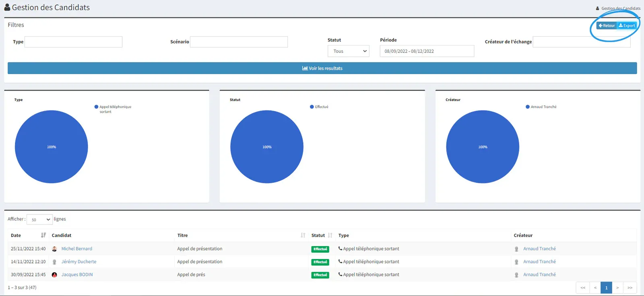Open candidate Jacques BODIN link
Image resolution: width=644 pixels, height=296 pixels.
click(x=77, y=274)
